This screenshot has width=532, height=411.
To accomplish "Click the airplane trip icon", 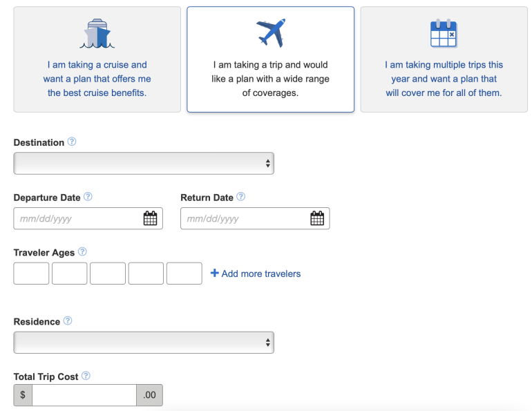I will click(x=271, y=32).
